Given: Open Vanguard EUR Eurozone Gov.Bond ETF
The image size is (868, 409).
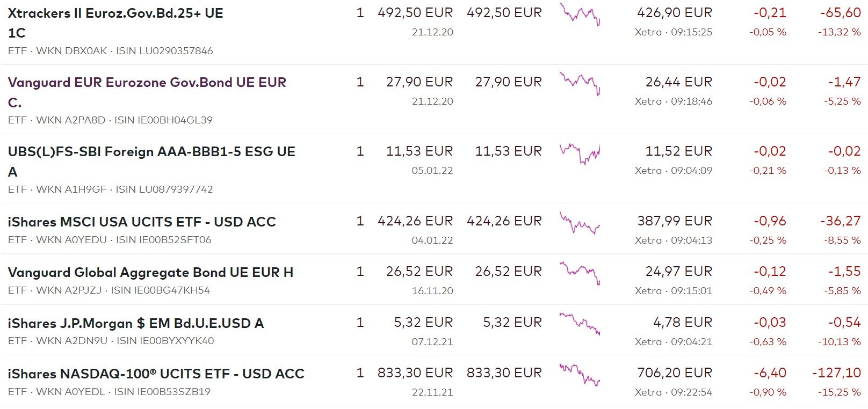Looking at the screenshot, I should click(147, 83).
